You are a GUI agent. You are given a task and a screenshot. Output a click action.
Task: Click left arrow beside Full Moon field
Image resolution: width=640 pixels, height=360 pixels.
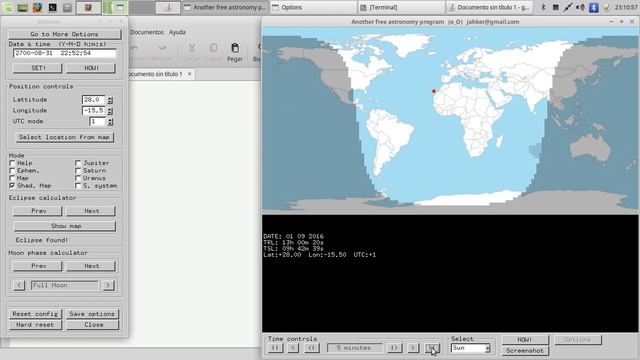pos(19,285)
